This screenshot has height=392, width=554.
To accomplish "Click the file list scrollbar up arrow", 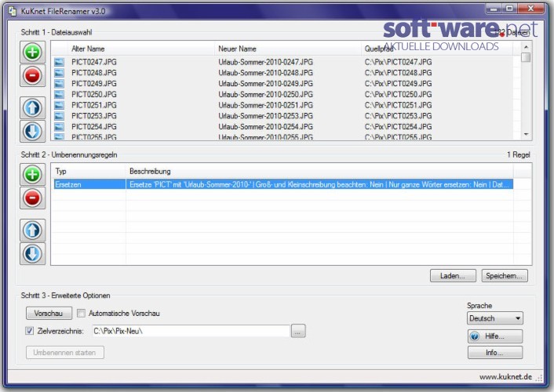I will pyautogui.click(x=526, y=46).
